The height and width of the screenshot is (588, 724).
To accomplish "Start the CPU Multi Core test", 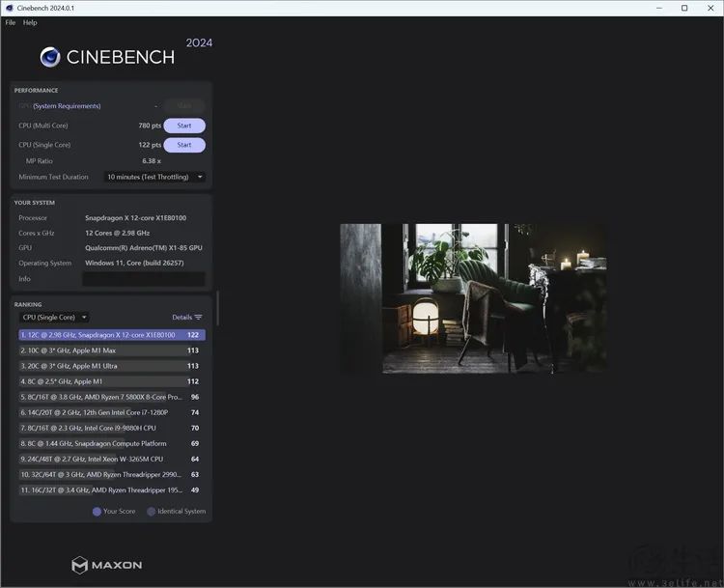I will 183,126.
